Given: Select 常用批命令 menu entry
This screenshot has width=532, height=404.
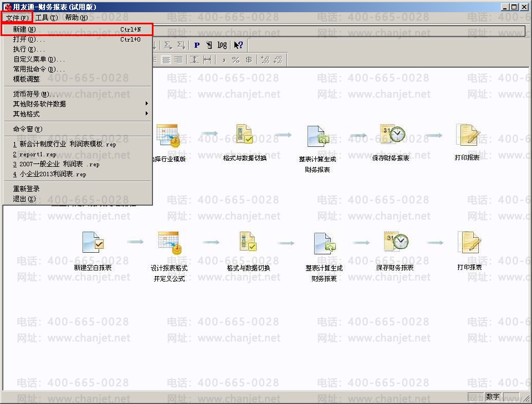Looking at the screenshot, I should click(78, 69).
